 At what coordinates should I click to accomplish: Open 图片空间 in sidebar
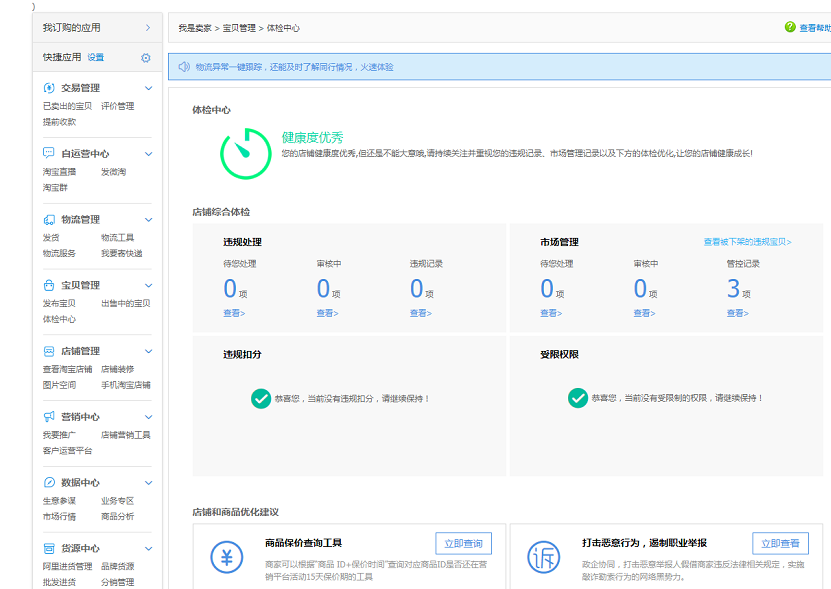(x=59, y=385)
